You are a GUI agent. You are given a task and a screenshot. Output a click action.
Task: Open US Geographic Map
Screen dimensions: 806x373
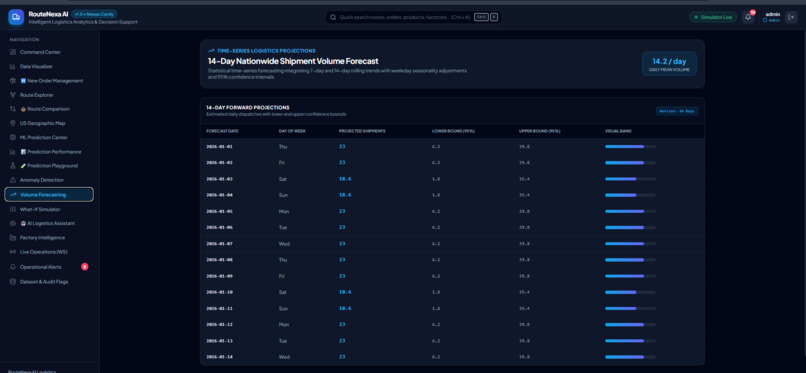[49, 123]
